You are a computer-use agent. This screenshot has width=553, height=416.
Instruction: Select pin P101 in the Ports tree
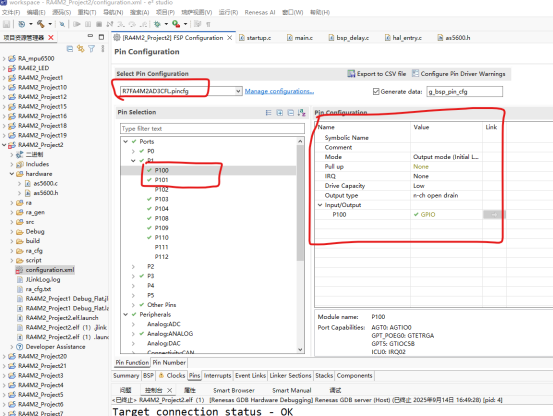(162, 180)
